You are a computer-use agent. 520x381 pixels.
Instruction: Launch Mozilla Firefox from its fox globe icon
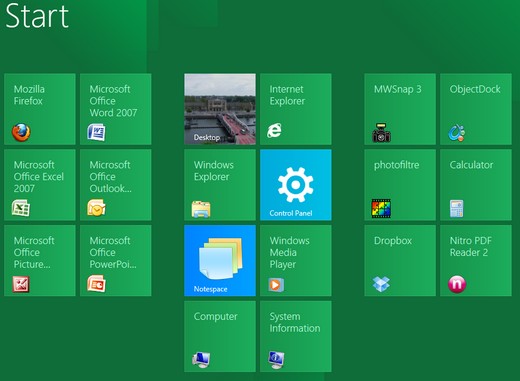point(21,132)
